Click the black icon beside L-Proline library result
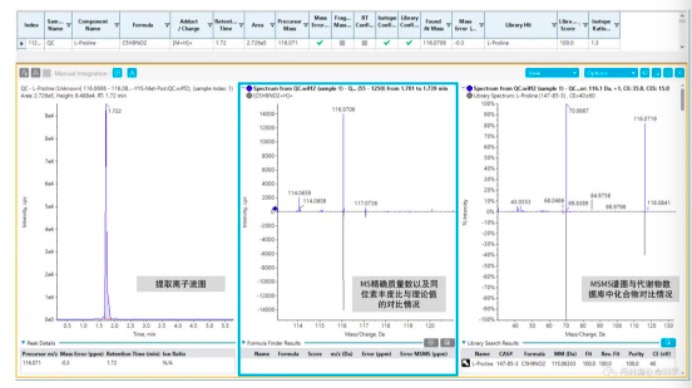The height and width of the screenshot is (388, 692). [466, 363]
